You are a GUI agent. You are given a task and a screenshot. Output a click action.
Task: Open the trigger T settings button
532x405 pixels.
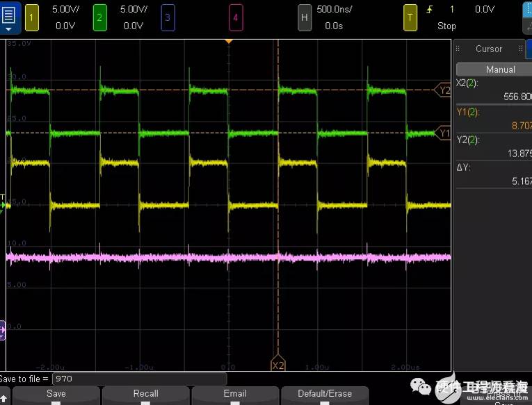coord(410,17)
